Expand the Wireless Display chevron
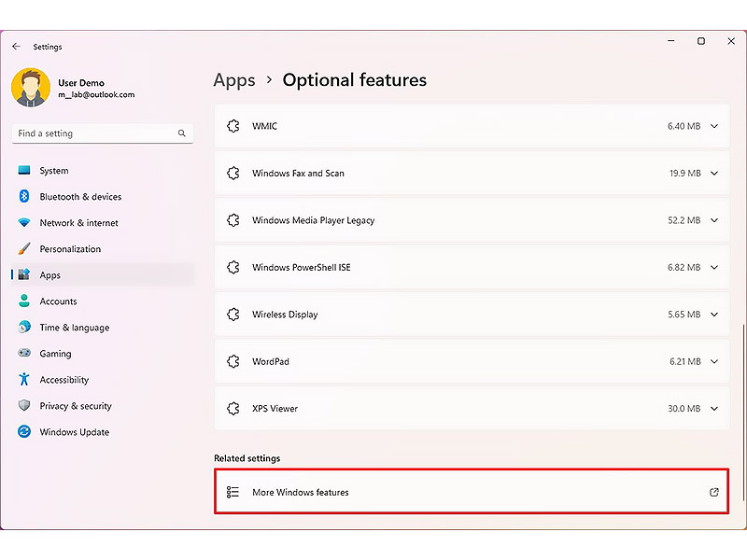 pos(714,315)
